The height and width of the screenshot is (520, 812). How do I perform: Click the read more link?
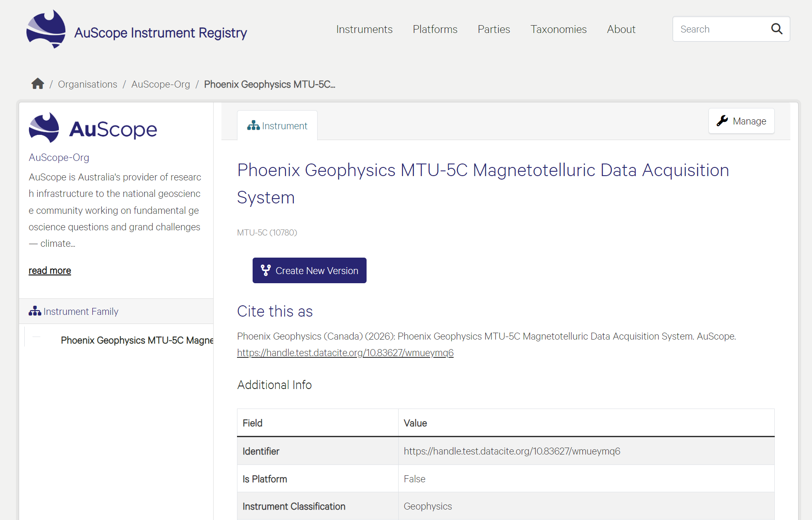click(50, 270)
